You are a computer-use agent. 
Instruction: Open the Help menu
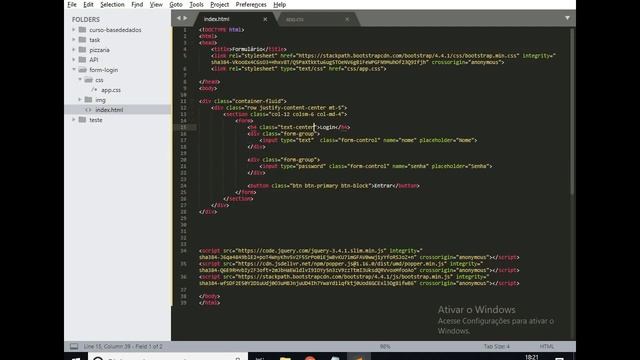click(x=280, y=4)
